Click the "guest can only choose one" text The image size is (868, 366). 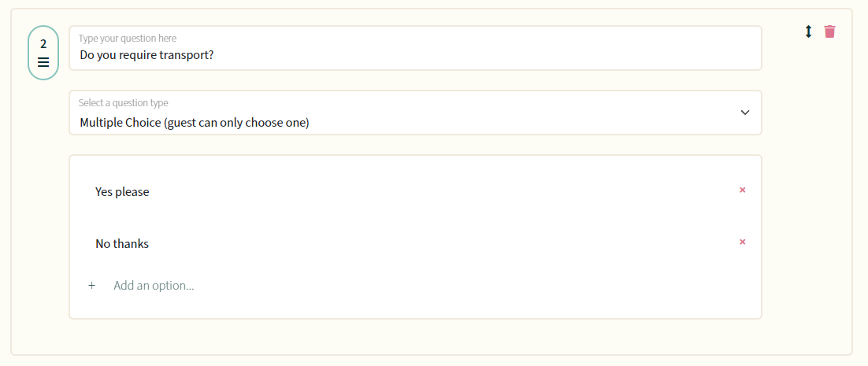pyautogui.click(x=237, y=123)
